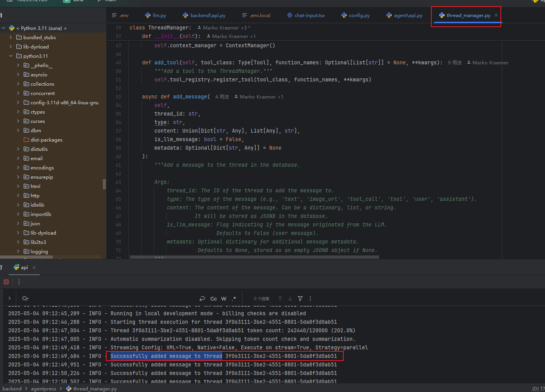
Task: Select the html package icon
Action: tap(26, 186)
